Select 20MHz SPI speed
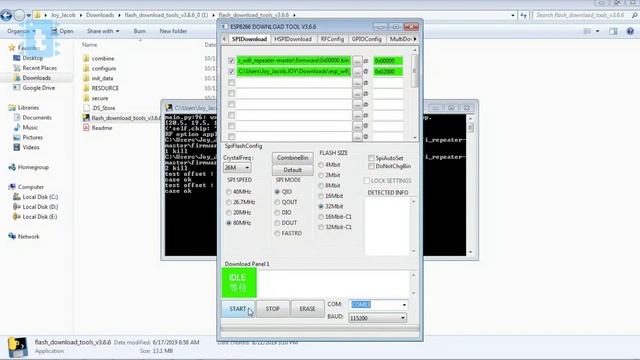The width and height of the screenshot is (640, 360). pos(229,212)
